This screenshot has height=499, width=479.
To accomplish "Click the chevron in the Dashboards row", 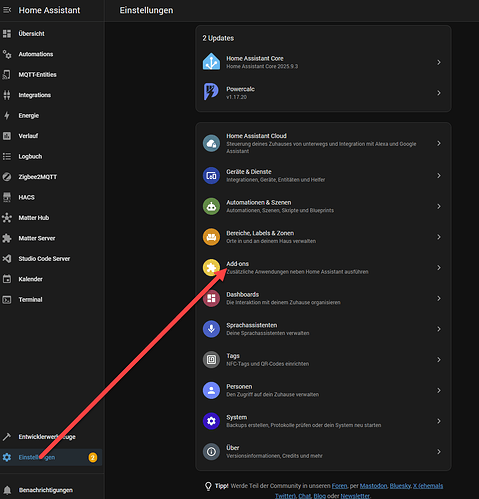I will coord(439,298).
